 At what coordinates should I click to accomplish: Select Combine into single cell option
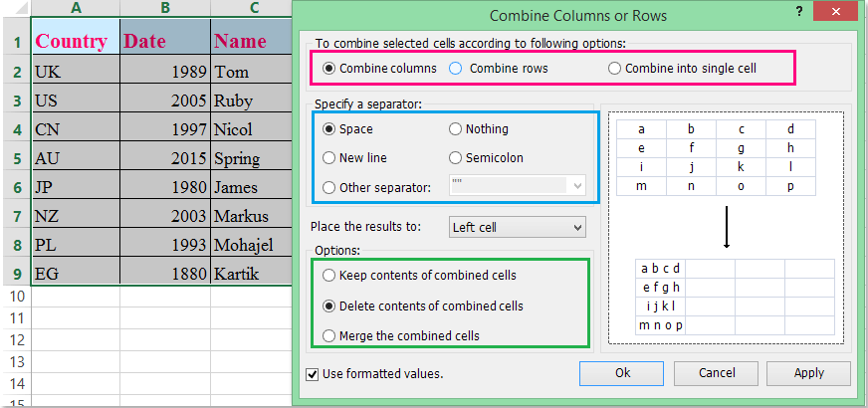coord(615,69)
